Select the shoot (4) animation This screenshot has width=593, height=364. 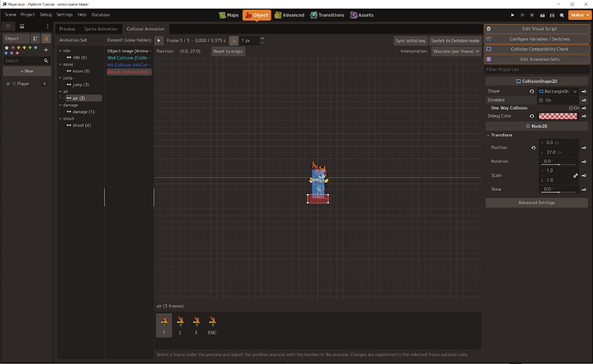[82, 125]
